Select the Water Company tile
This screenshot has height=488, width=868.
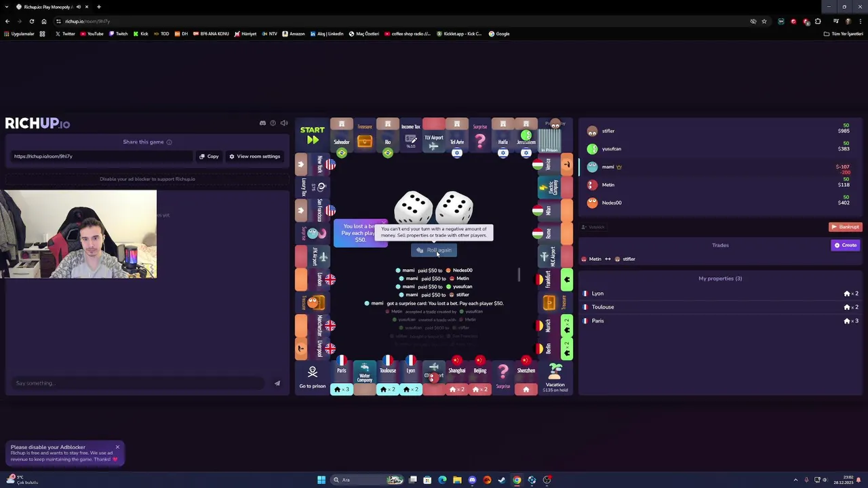[365, 378]
